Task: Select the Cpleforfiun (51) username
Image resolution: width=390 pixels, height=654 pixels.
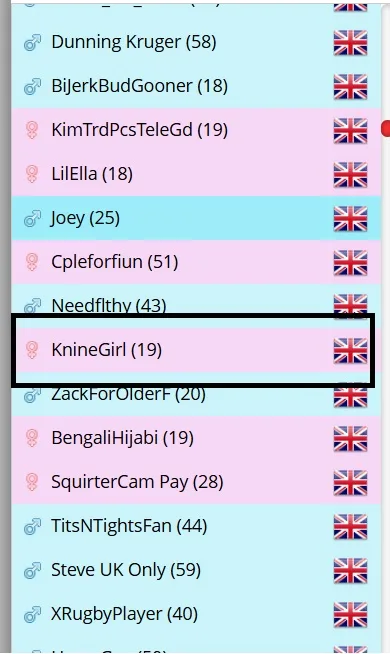Action: tap(115, 262)
